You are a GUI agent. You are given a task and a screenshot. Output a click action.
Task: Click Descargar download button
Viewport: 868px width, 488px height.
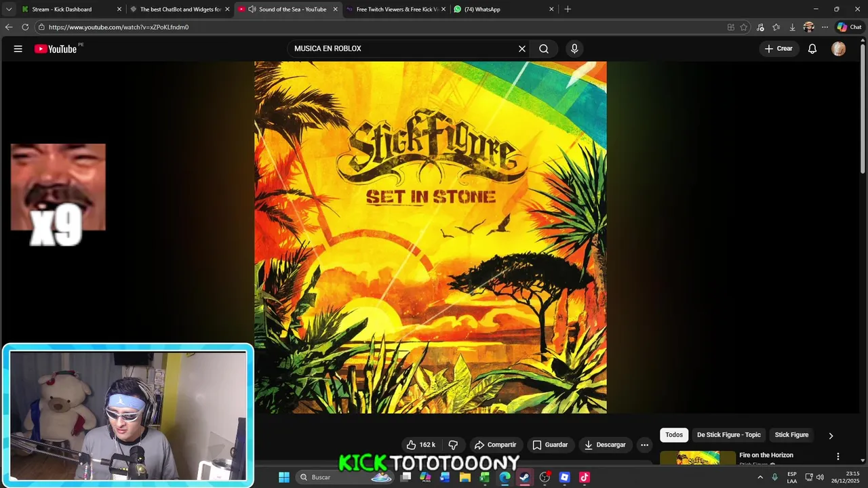pyautogui.click(x=605, y=445)
